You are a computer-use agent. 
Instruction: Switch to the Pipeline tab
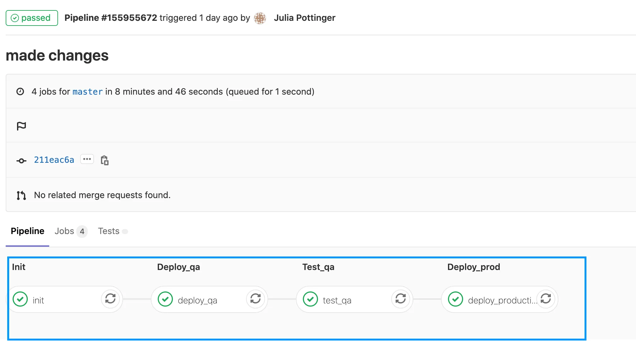tap(27, 231)
